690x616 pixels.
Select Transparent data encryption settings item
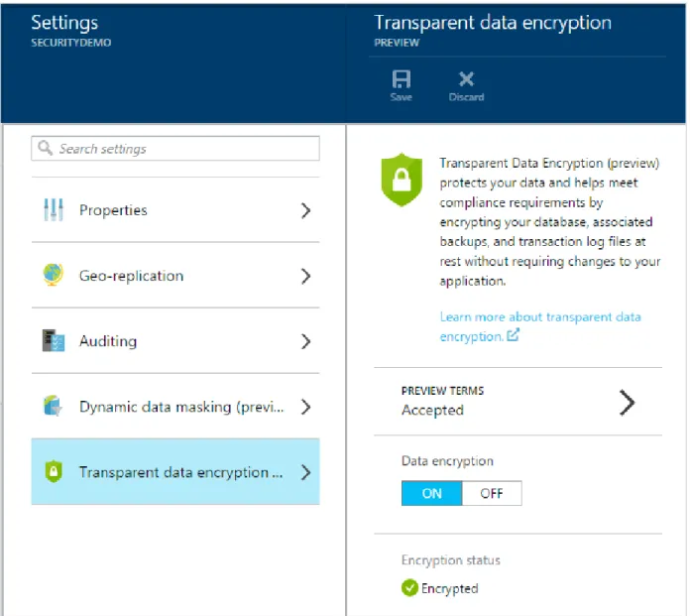[175, 471]
